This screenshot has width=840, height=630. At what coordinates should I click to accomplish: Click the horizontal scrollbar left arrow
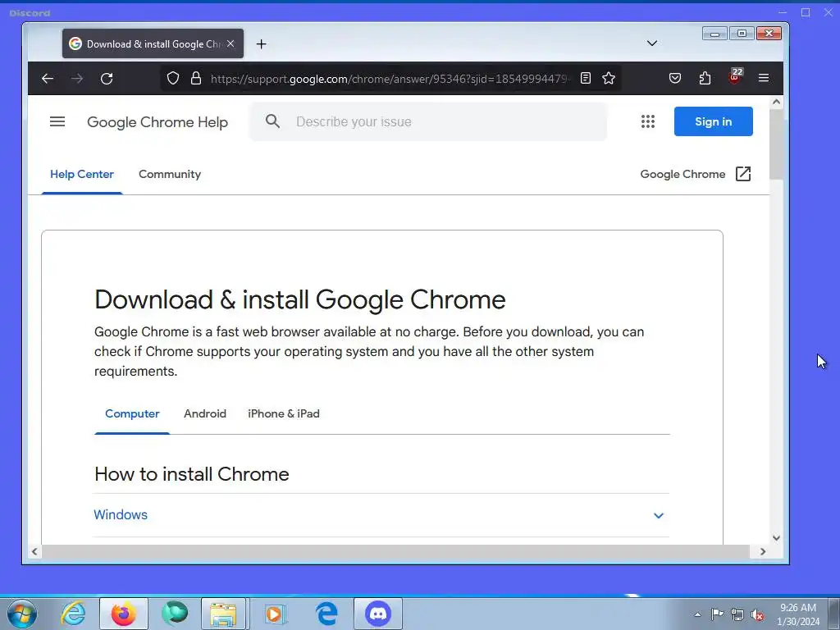click(x=34, y=551)
